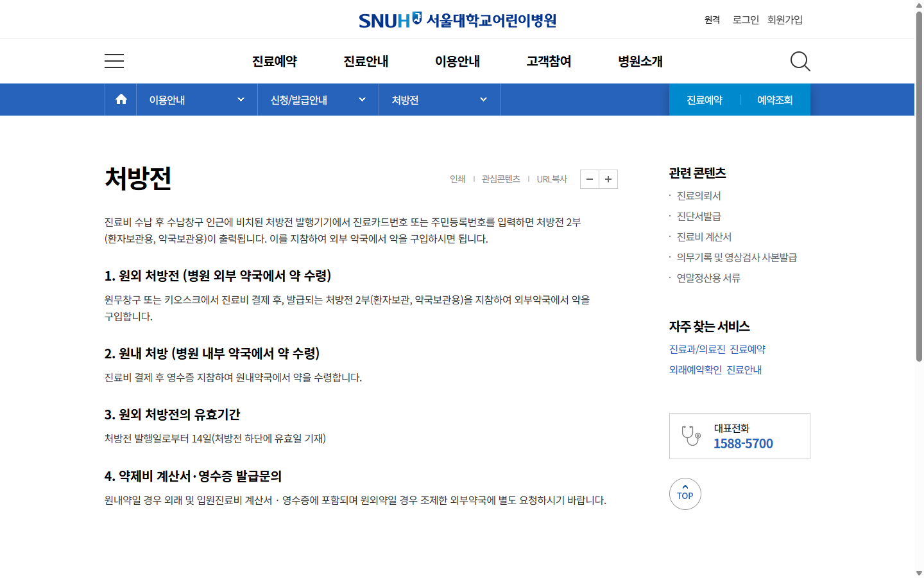Click the 원격 link in top bar
Screen dimensions: 924x578
[712, 20]
